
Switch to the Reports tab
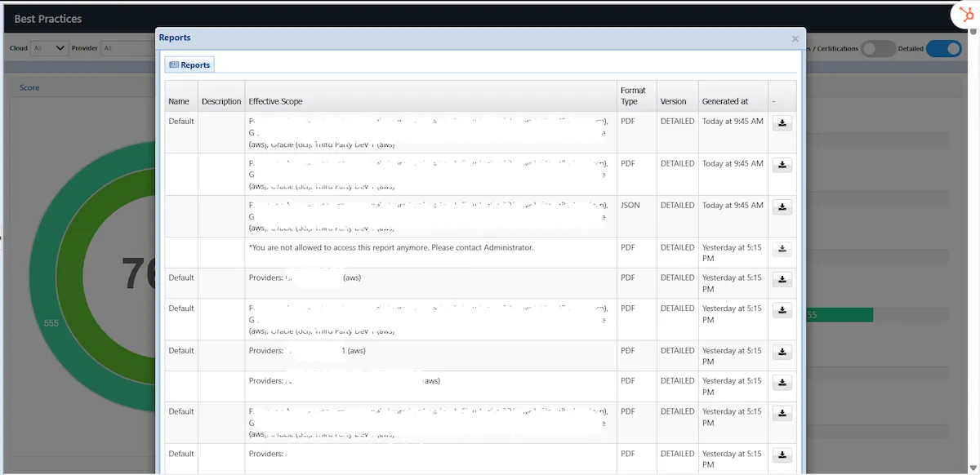pos(189,64)
